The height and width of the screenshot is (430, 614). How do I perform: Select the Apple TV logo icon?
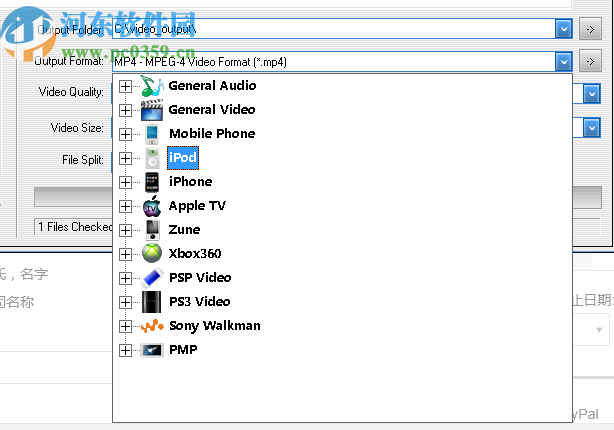pyautogui.click(x=152, y=206)
